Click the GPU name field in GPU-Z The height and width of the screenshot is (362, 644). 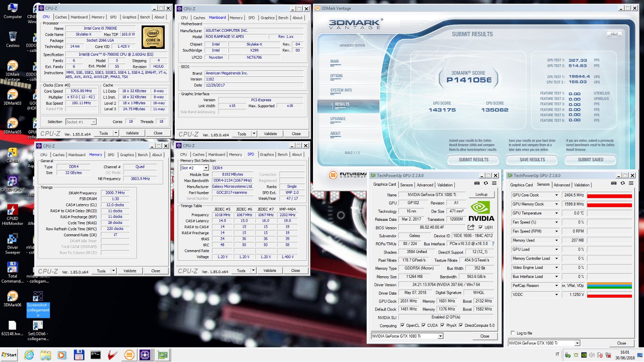[432, 194]
